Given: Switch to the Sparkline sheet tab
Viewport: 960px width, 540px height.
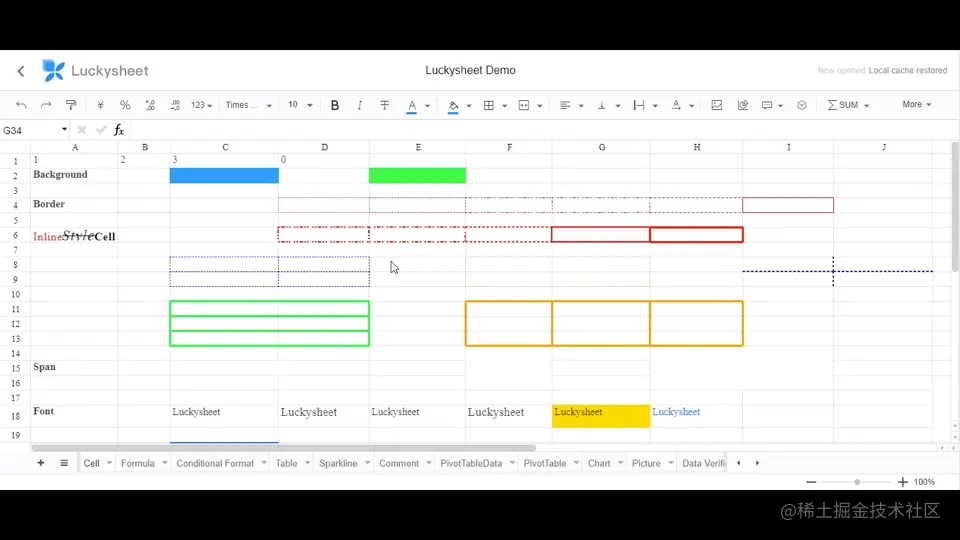Looking at the screenshot, I should click(338, 463).
